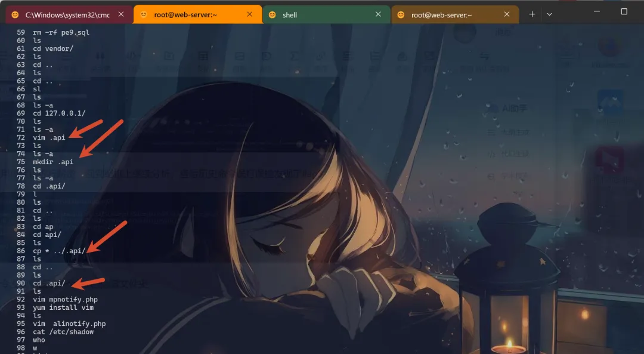Click history line 78 'cd .api/'

pos(49,186)
